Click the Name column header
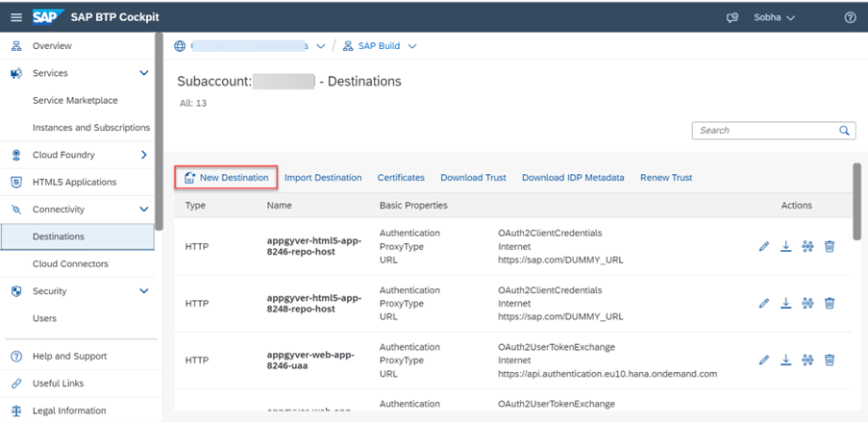 tap(279, 206)
